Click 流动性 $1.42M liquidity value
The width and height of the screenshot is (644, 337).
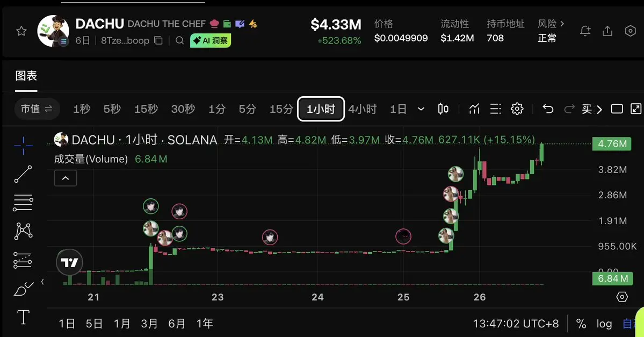(457, 38)
